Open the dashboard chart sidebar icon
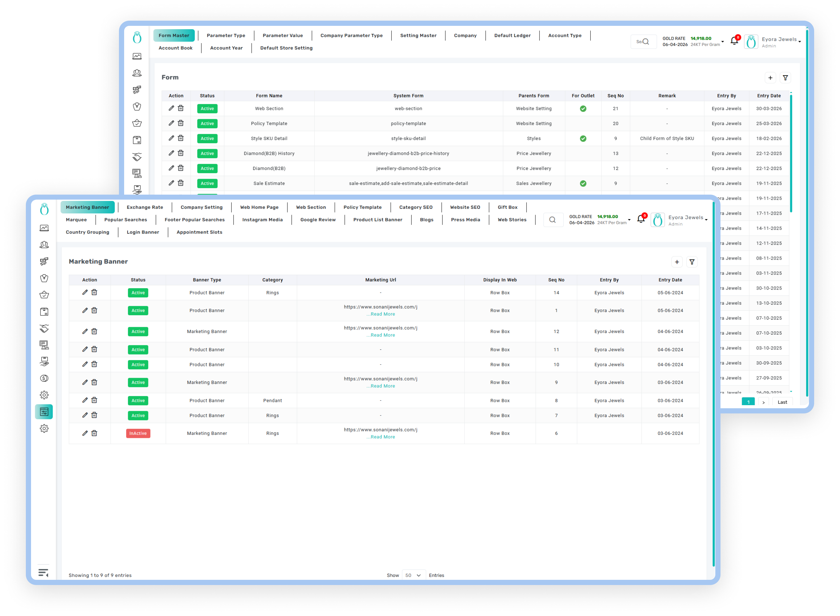 [44, 228]
